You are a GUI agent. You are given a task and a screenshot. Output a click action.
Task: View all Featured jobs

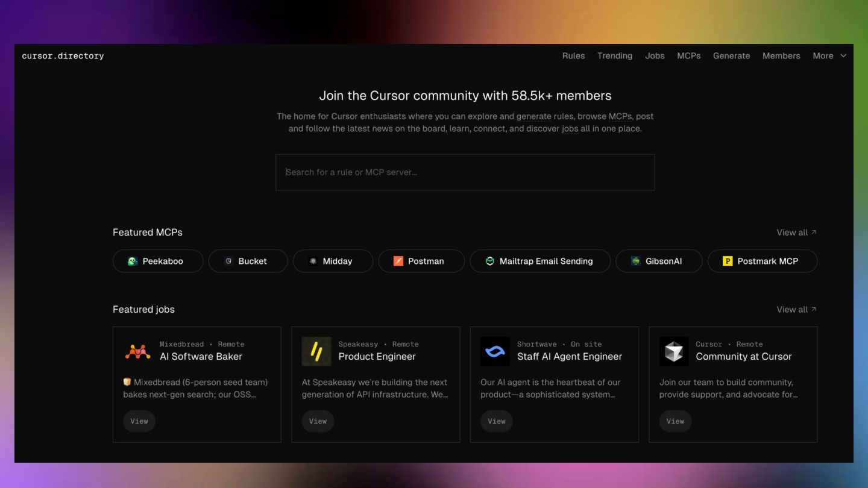796,309
